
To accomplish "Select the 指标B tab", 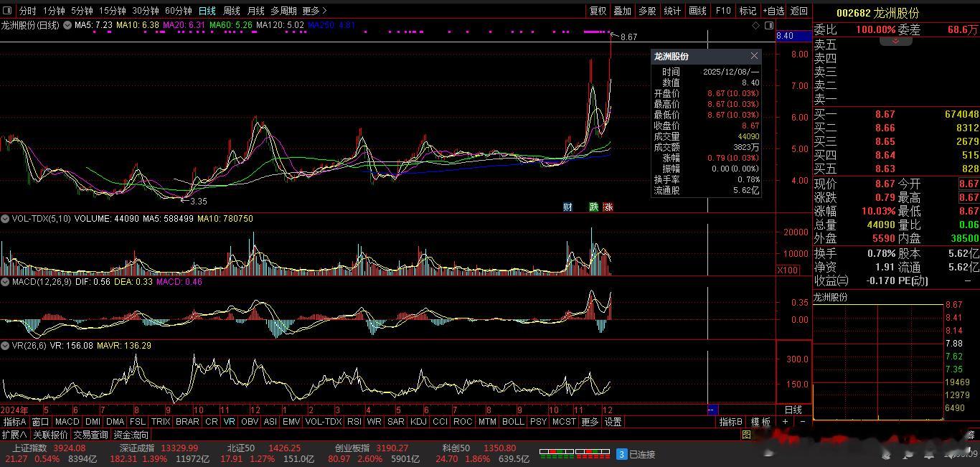I will (730, 422).
